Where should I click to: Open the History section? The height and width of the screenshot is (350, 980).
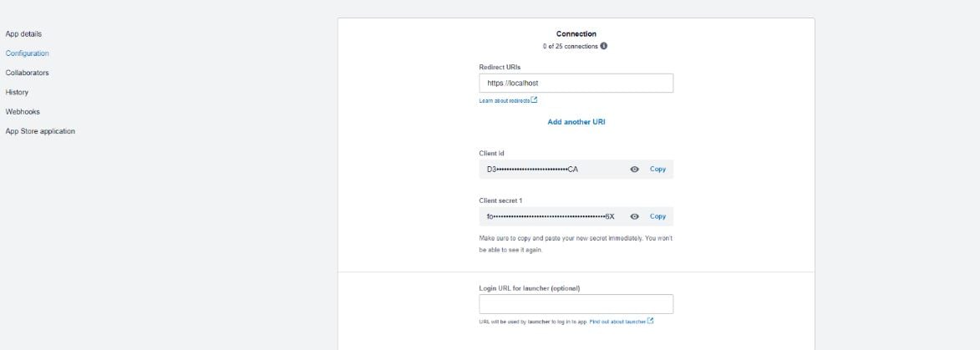17,93
